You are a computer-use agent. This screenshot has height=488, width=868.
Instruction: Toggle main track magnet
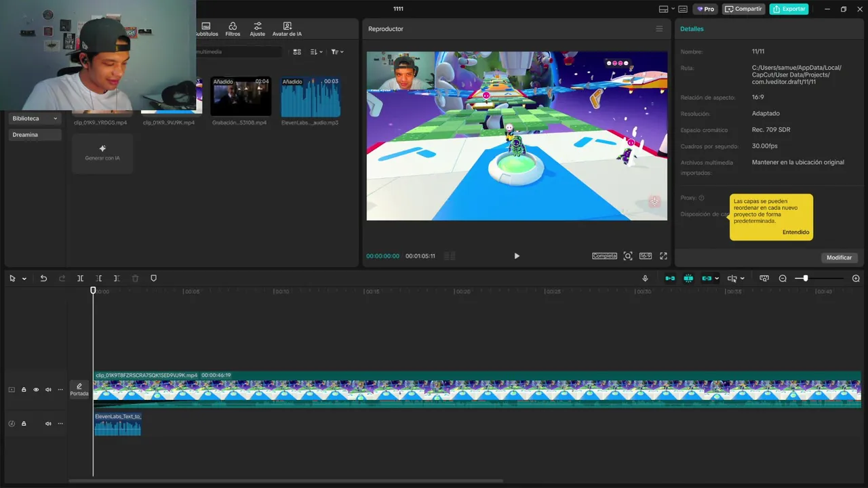(670, 279)
